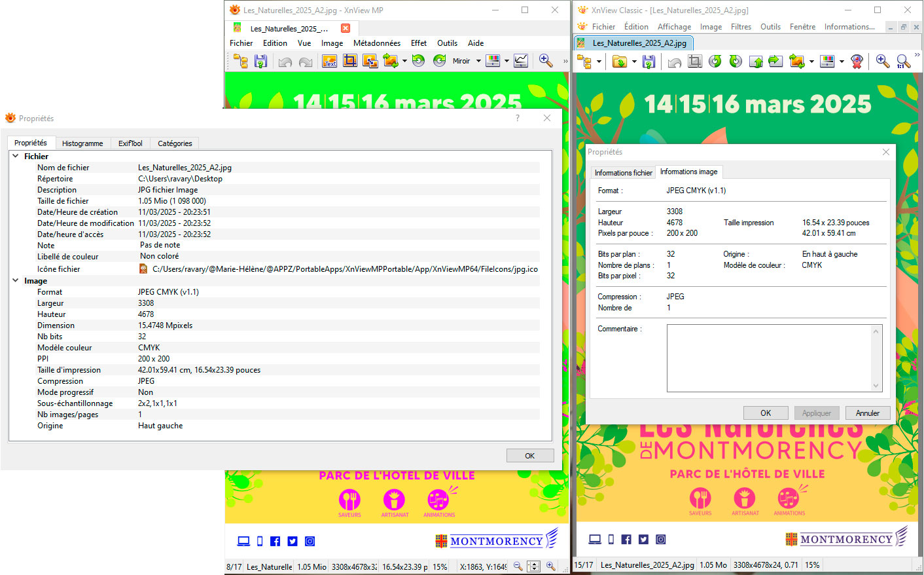Rotate right using XnView Classic green arrow icon
The width and height of the screenshot is (924, 575).
pos(736,62)
